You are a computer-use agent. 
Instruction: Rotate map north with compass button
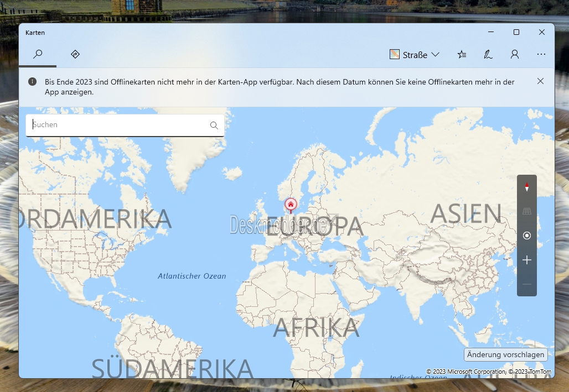click(527, 187)
